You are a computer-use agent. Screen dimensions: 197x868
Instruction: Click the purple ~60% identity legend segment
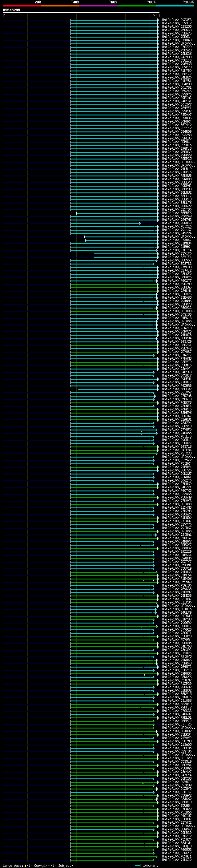98,6
